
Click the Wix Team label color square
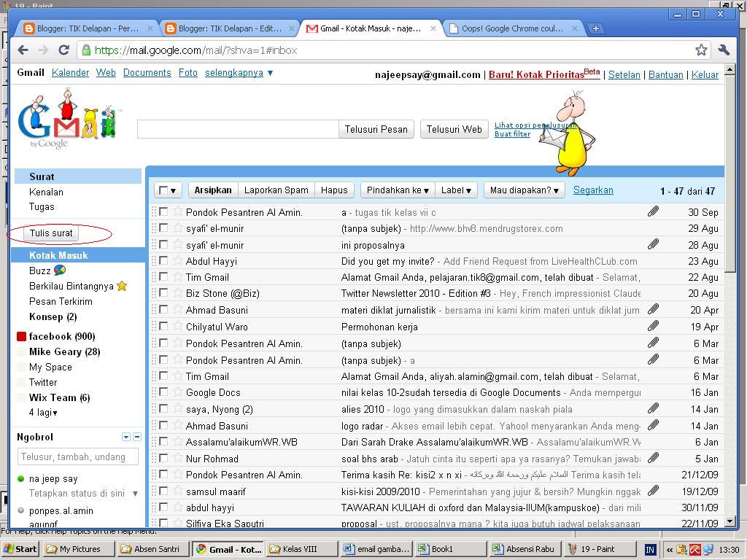click(x=21, y=397)
